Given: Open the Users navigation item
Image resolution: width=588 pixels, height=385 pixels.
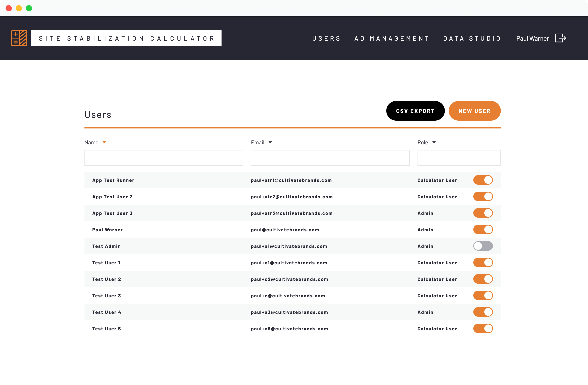Looking at the screenshot, I should 326,38.
